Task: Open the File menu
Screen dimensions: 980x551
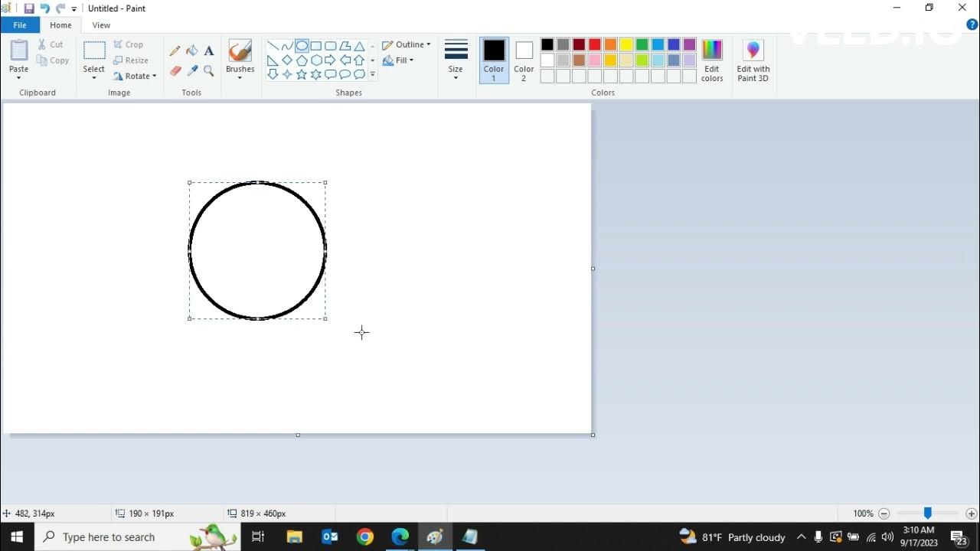Action: 20,25
